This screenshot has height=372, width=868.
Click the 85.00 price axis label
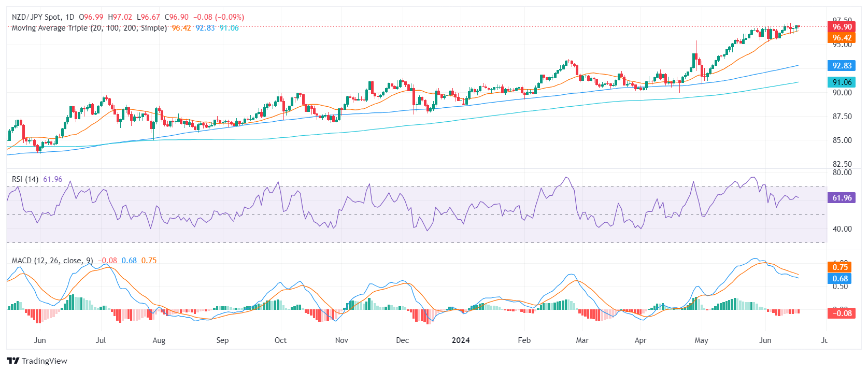(x=842, y=140)
